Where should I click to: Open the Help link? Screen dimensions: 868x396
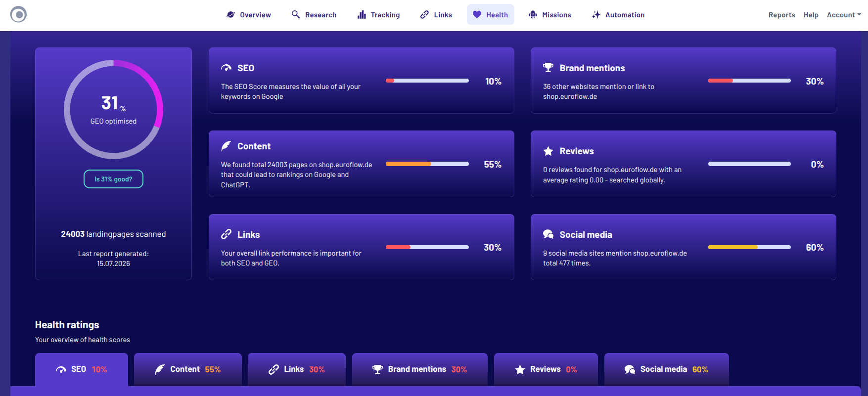coord(811,15)
